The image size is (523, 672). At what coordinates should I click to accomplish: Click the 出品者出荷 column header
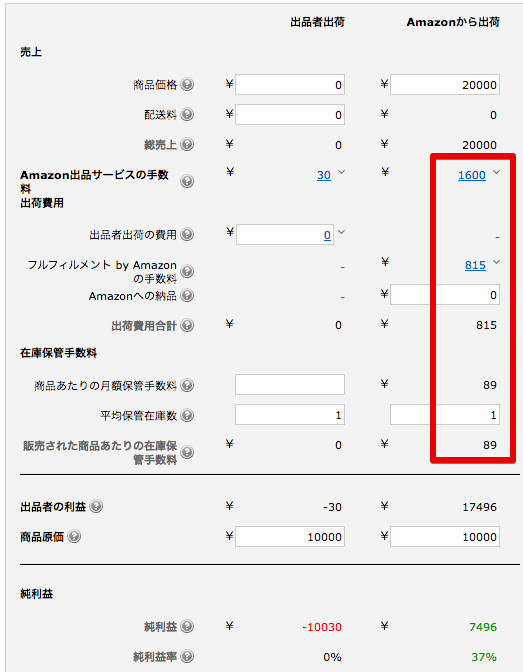tap(318, 22)
